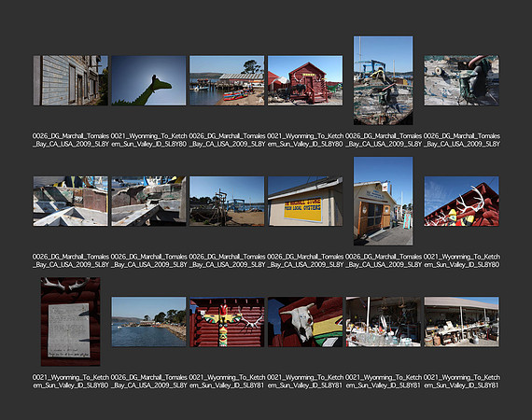Click caption under the cow skull photo
Viewport: 532px width, 420px height.
coord(305,382)
